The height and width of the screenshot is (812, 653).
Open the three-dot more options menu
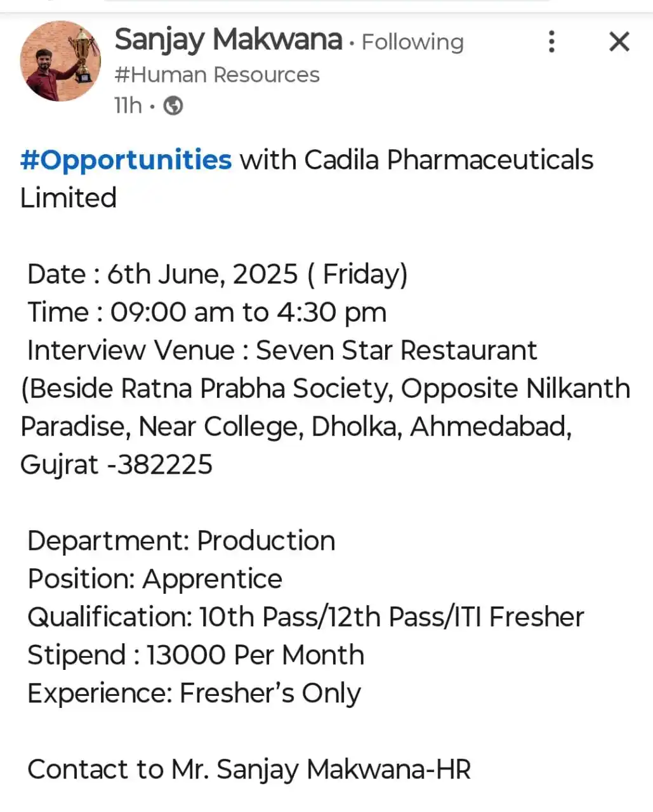pyautogui.click(x=551, y=42)
